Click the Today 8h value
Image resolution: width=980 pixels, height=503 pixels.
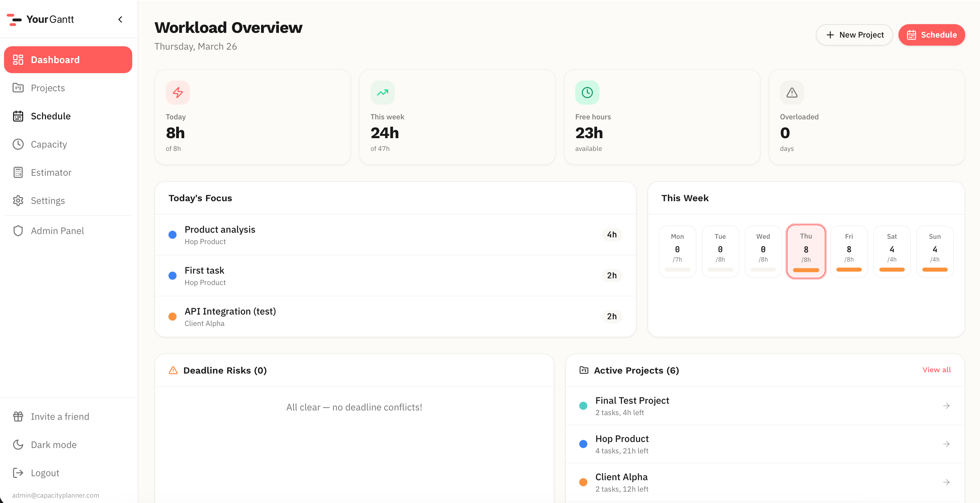pos(176,133)
